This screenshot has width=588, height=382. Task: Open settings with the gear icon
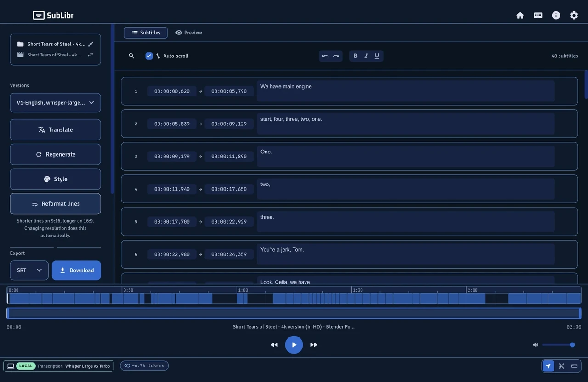click(574, 15)
